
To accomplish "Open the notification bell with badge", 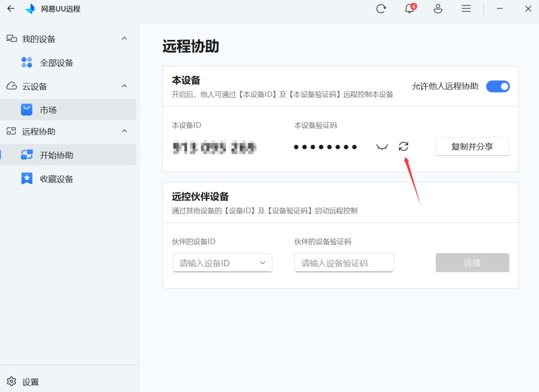I will [x=410, y=8].
